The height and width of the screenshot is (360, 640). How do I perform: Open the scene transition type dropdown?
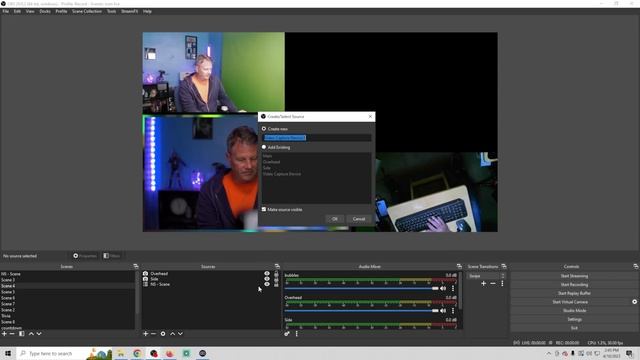coord(487,276)
